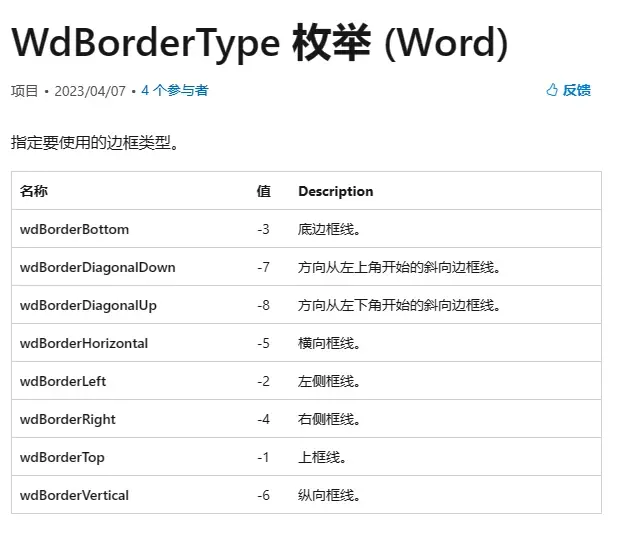
Task: Select the wdBorderVertical cell
Action: pyautogui.click(x=74, y=495)
